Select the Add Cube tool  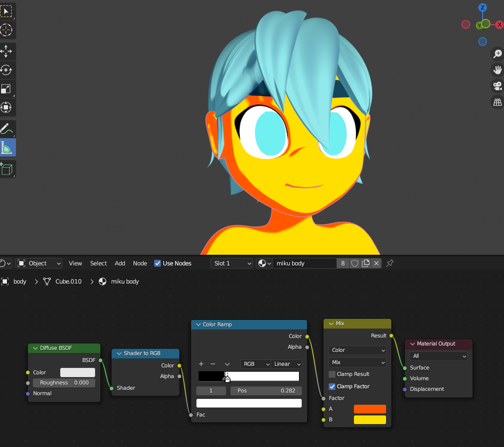pyautogui.click(x=6, y=169)
